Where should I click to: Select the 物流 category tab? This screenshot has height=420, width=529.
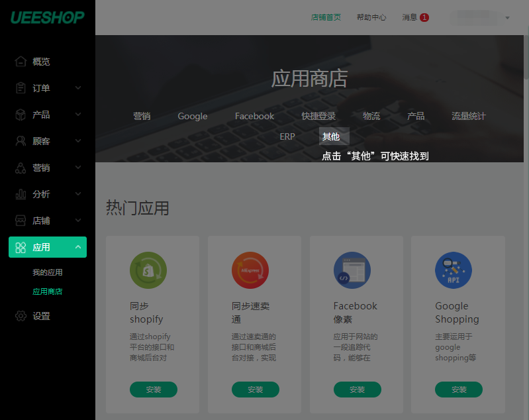pyautogui.click(x=371, y=116)
